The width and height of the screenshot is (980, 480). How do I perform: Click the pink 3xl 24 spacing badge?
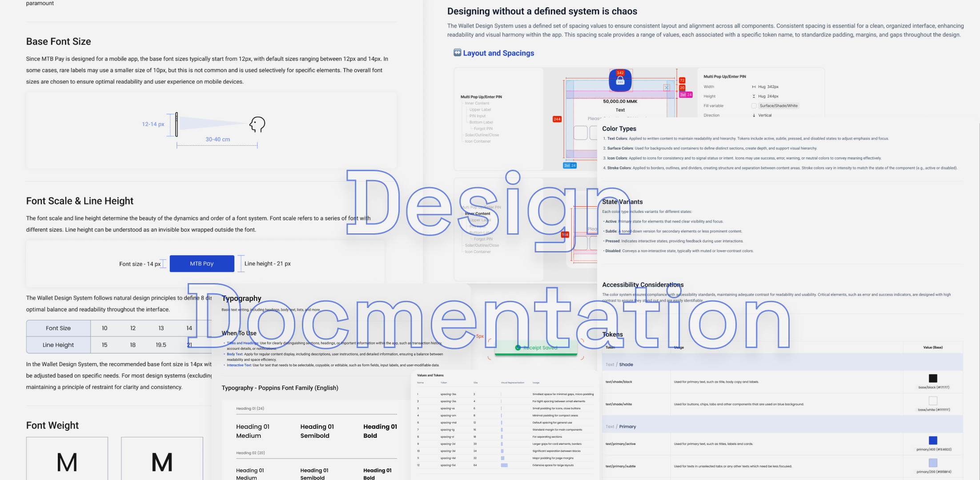pos(686,95)
